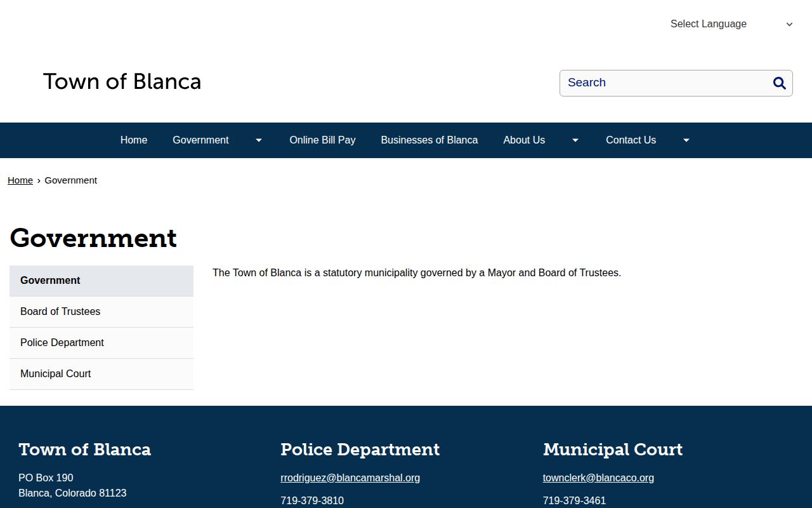Open Contact Us in the navigation bar
This screenshot has width=812, height=508.
631,140
